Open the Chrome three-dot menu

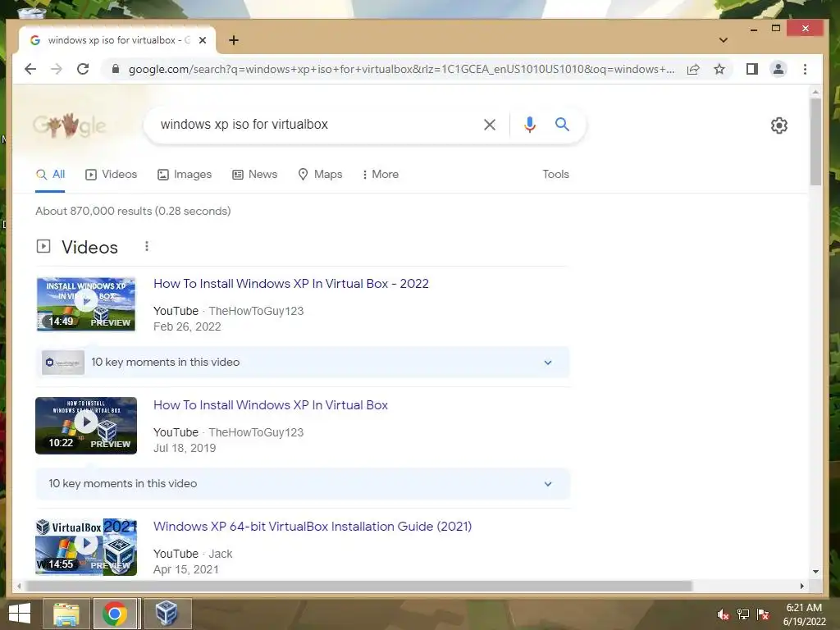coord(805,69)
